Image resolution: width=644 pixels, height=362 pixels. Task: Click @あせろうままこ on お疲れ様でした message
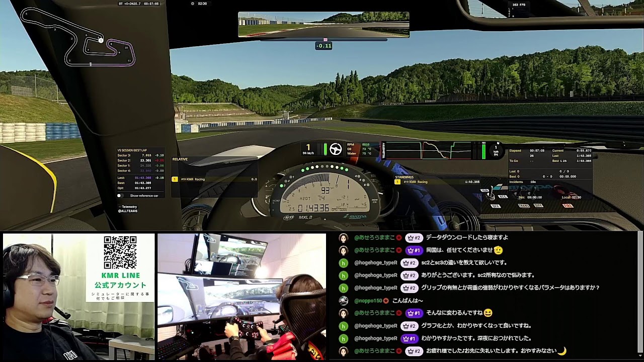click(374, 351)
